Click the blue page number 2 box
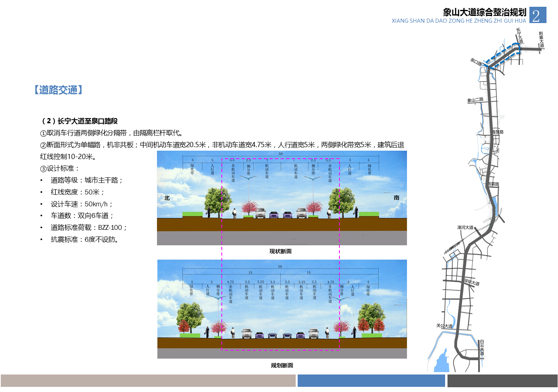 (538, 15)
